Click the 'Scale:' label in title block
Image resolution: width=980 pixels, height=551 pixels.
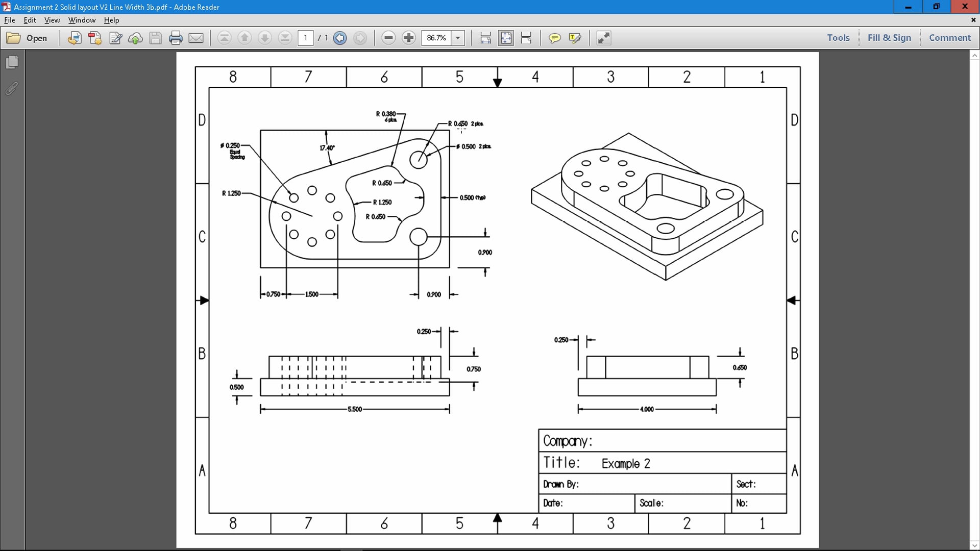coord(651,503)
